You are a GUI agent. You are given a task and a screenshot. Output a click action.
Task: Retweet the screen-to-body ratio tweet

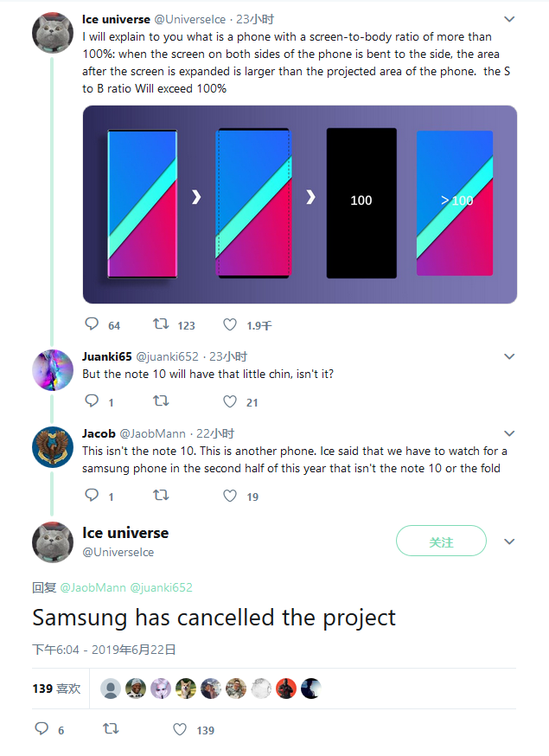click(x=161, y=325)
